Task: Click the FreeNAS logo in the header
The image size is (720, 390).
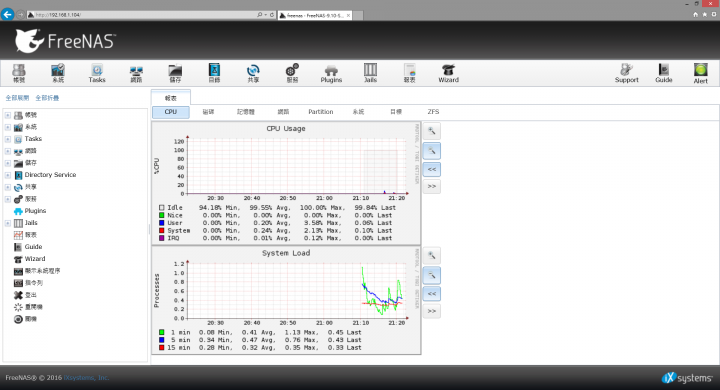Action: tap(65, 41)
